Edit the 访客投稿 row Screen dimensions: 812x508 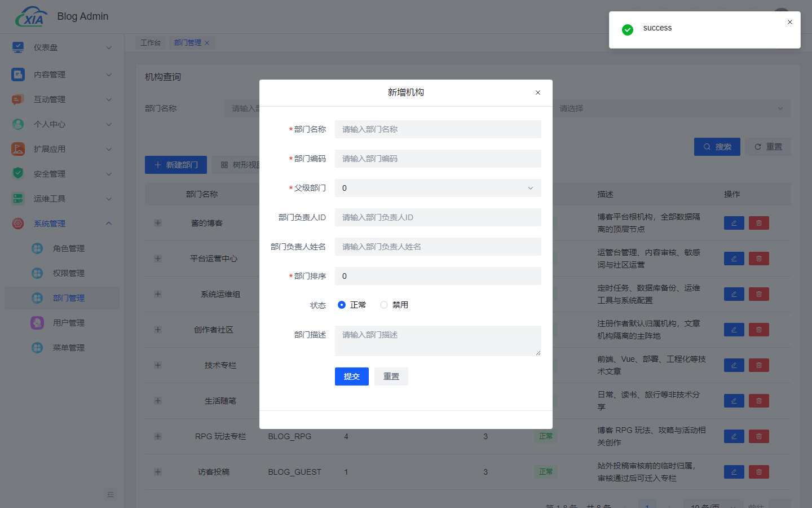[734, 472]
